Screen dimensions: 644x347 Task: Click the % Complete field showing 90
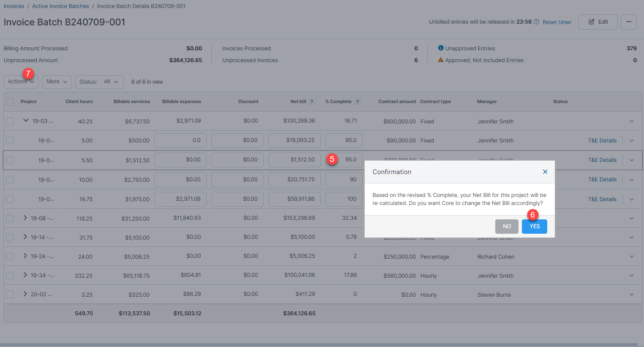coord(344,180)
